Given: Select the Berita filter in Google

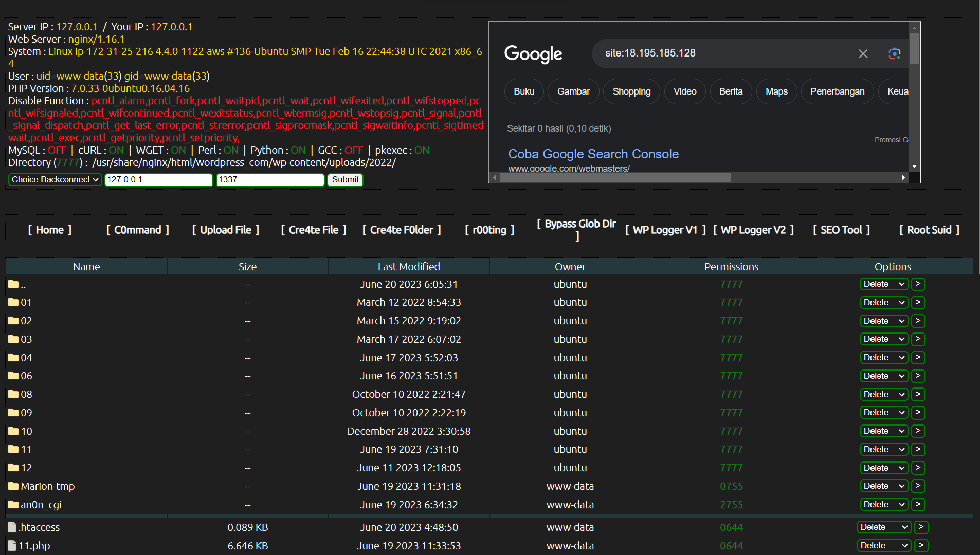Looking at the screenshot, I should point(731,91).
